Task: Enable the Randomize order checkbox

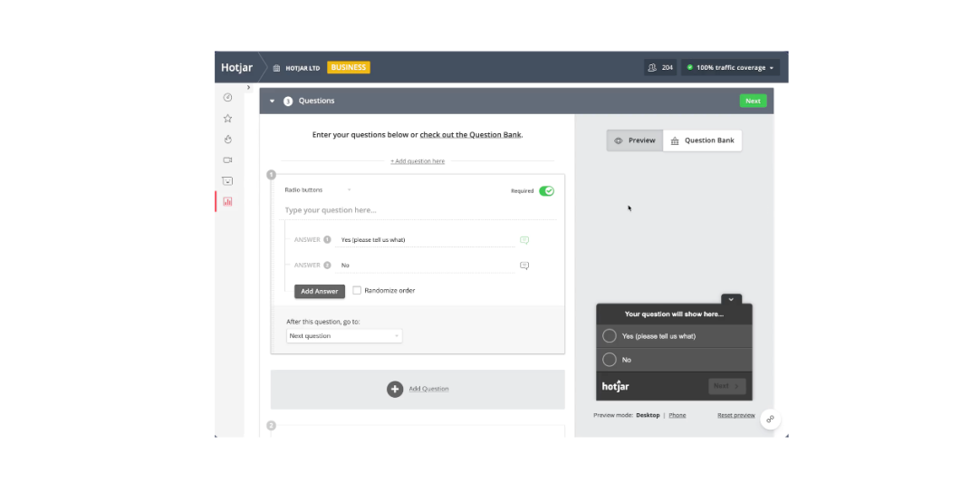Action: click(x=357, y=290)
